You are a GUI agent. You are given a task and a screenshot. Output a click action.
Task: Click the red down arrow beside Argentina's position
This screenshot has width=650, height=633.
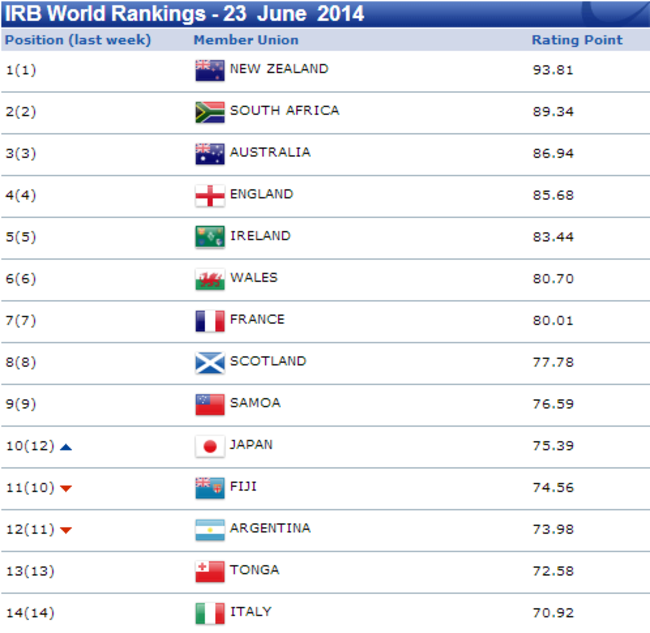pos(66,530)
